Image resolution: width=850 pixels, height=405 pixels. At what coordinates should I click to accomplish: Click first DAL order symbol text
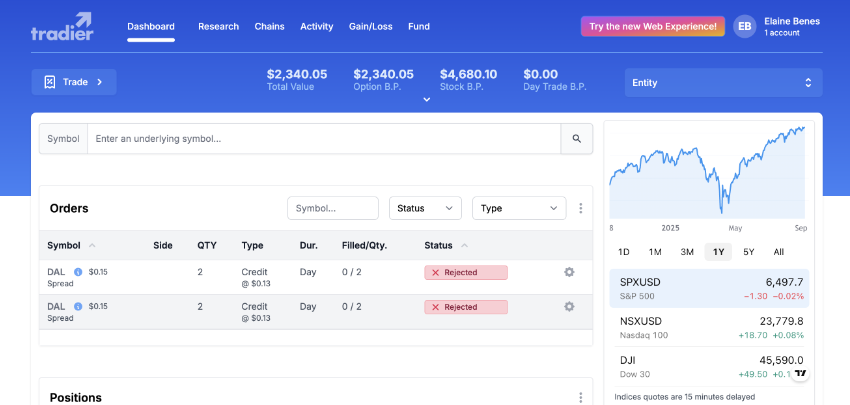(x=56, y=272)
